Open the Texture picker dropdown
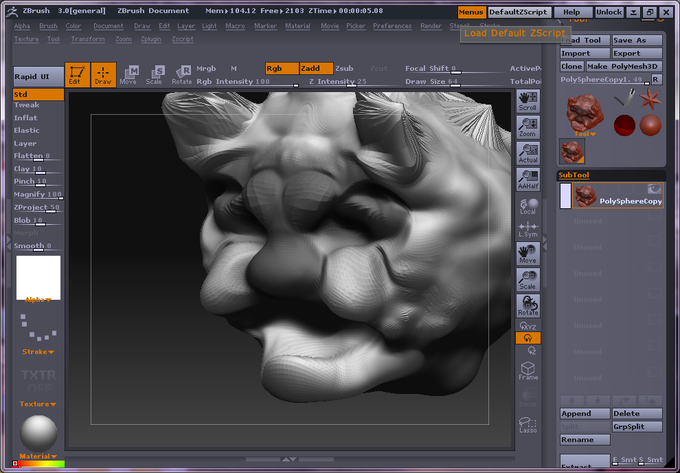Screen dimensions: 680x473 tap(38, 404)
